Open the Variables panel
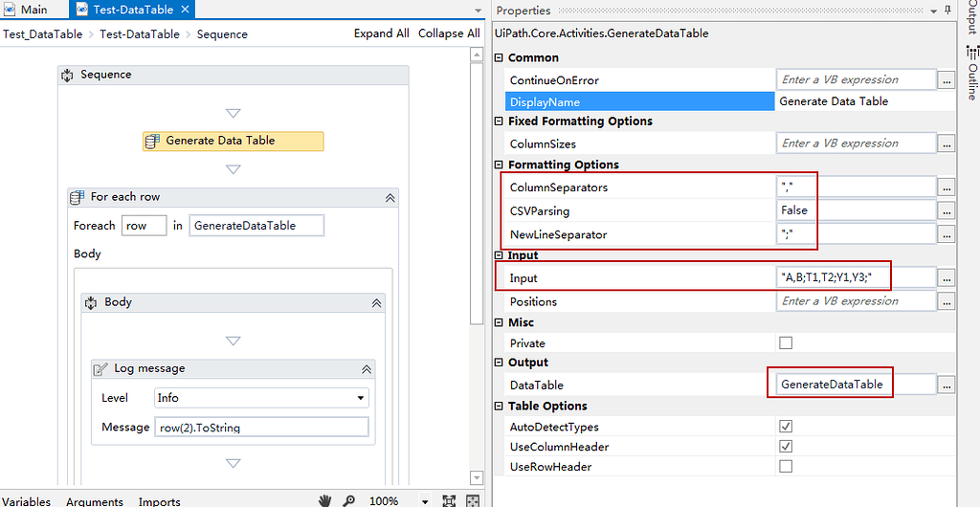The width and height of the screenshot is (980, 507). [x=26, y=501]
